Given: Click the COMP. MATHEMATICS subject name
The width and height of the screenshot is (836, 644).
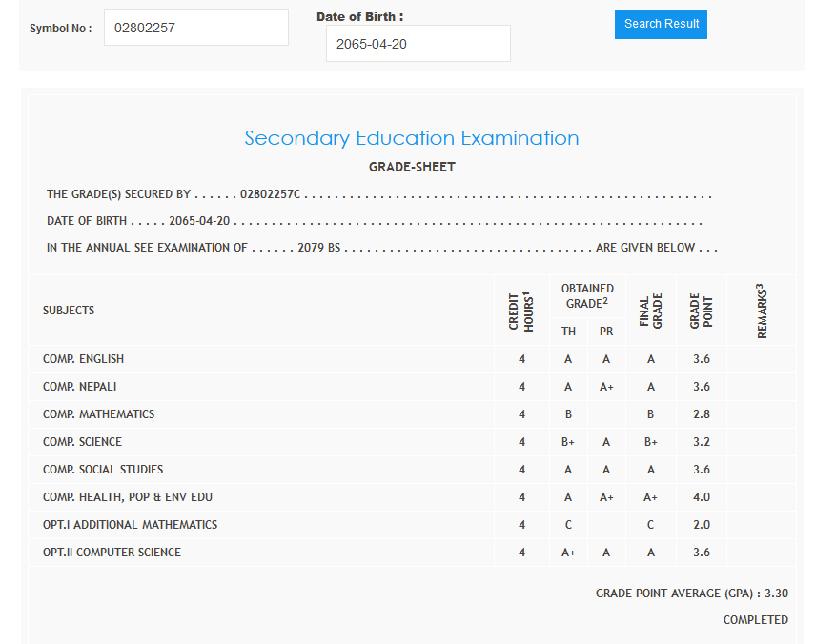Looking at the screenshot, I should 98,414.
